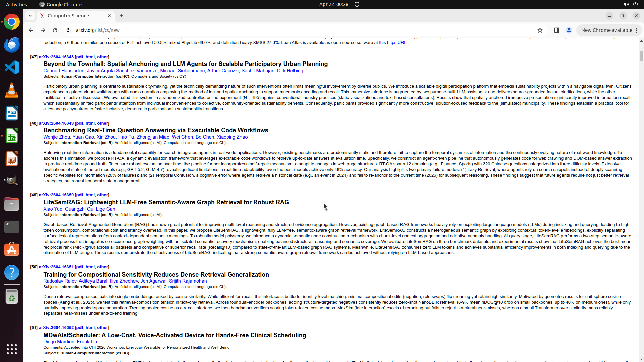Open system volume and power menu
This screenshot has width=644, height=362.
click(x=630, y=4)
